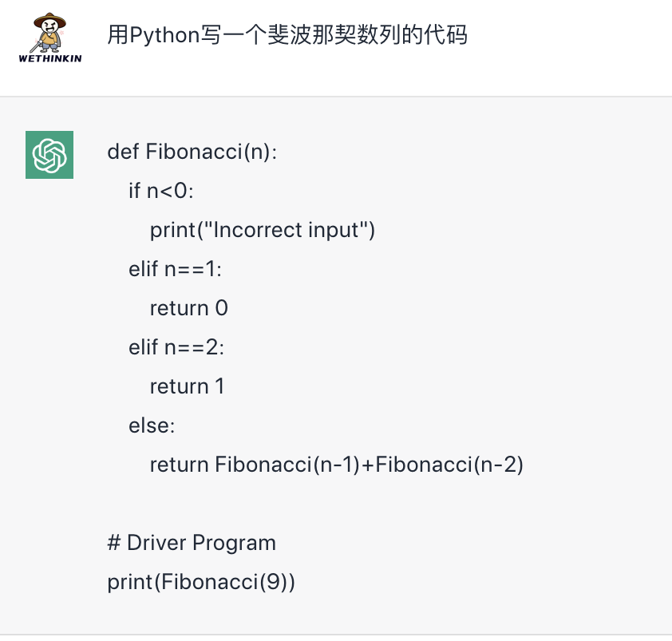
Task: Click the 'def Fibonacci(n):' line
Action: (x=192, y=152)
